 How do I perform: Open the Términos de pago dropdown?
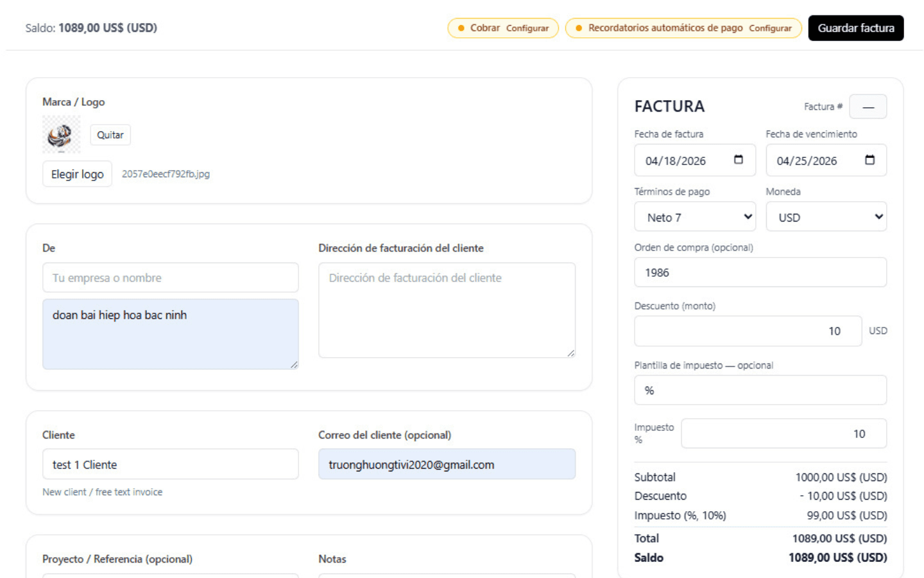(695, 217)
